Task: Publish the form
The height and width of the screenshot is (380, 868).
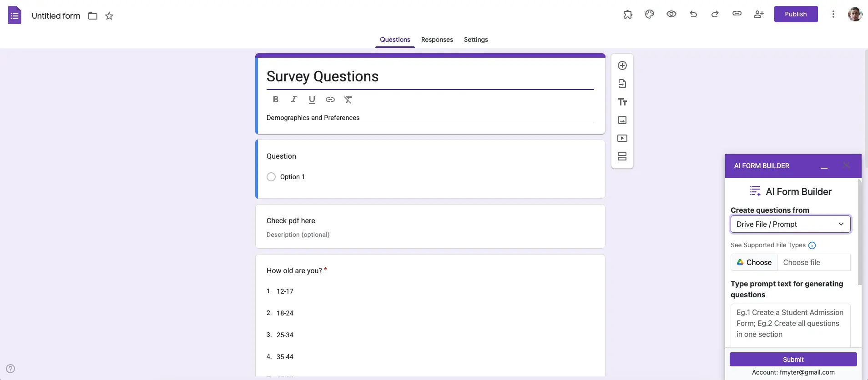Action: pyautogui.click(x=796, y=14)
